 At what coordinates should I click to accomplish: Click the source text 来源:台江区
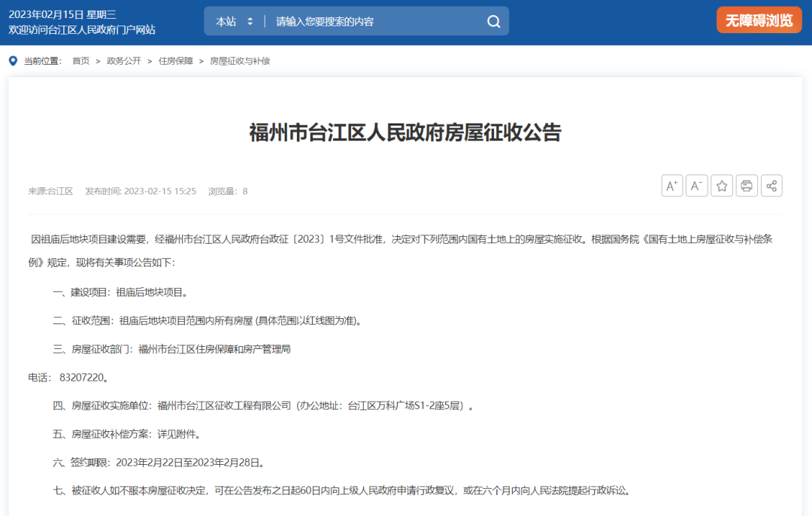click(x=51, y=191)
